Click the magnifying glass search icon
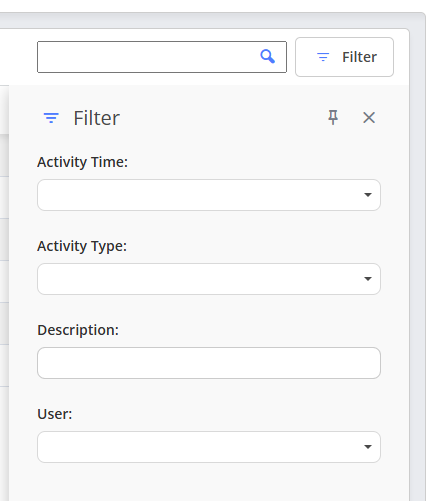This screenshot has width=429, height=501. (x=267, y=56)
